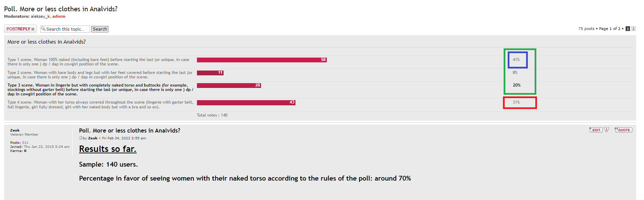Open the admin moderator profile
Image resolution: width=644 pixels, height=200 pixels.
coord(59,16)
